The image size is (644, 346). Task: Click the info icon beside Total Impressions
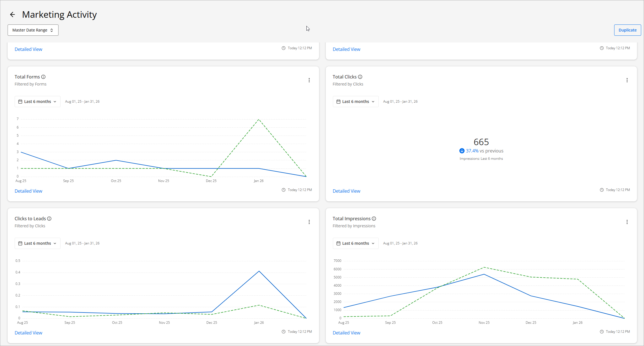point(374,219)
